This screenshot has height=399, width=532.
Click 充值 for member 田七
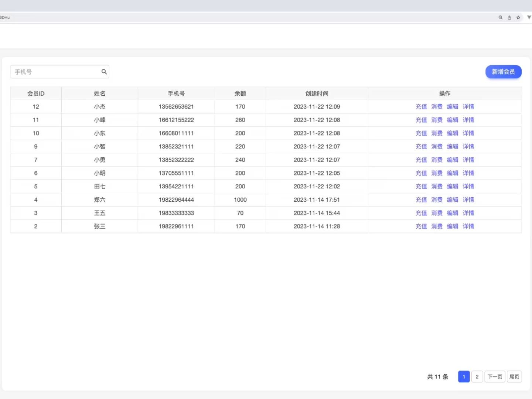[421, 186]
